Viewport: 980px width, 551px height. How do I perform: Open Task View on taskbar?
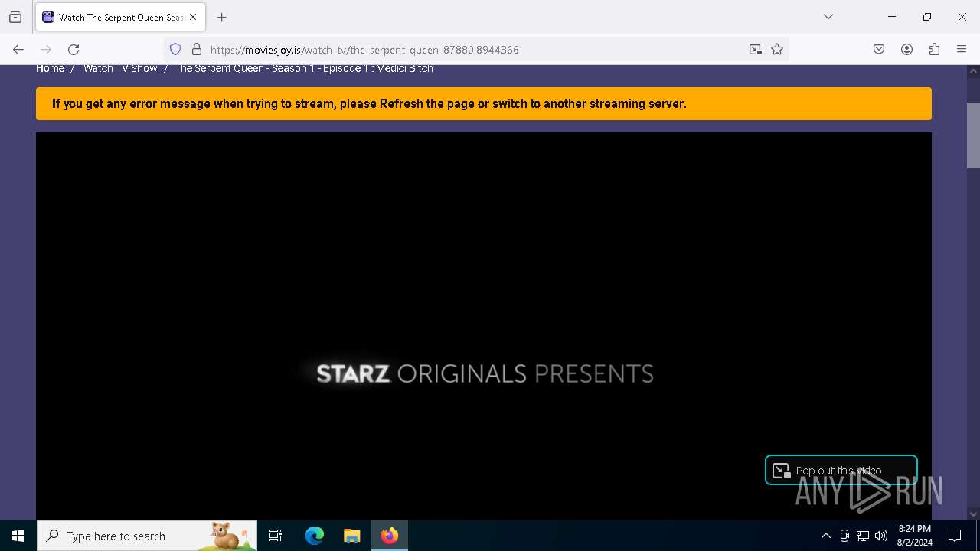[276, 536]
